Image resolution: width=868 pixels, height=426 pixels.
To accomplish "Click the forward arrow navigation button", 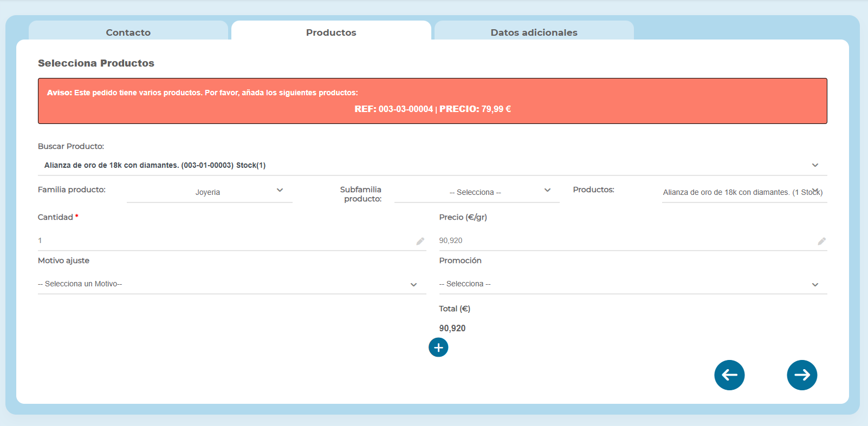I will pos(802,375).
